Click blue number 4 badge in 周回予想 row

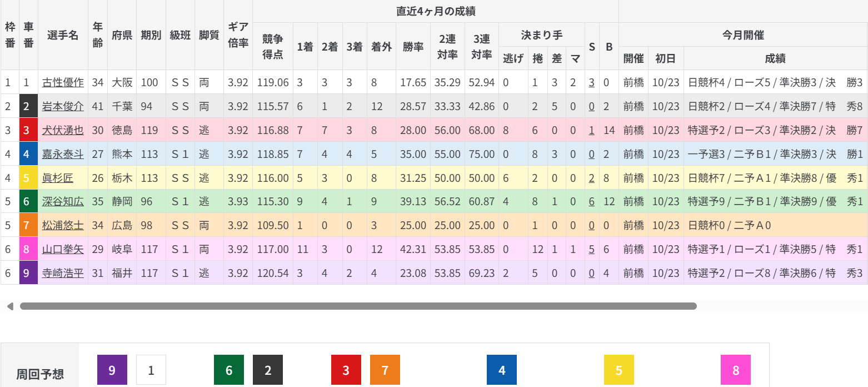click(502, 370)
